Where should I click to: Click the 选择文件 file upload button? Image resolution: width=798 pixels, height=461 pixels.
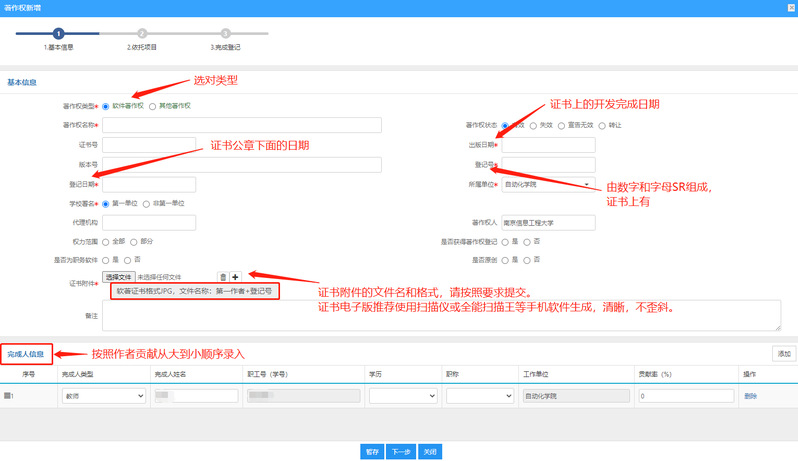coord(118,276)
